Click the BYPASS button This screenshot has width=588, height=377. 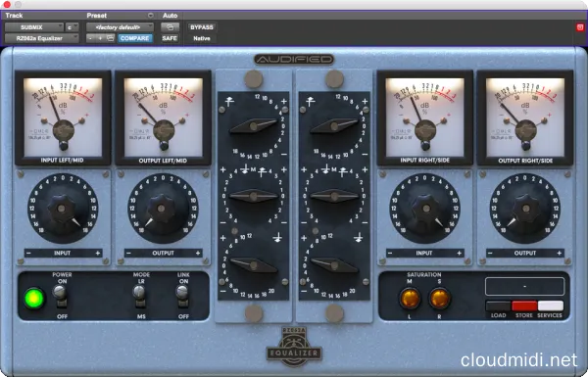(202, 27)
